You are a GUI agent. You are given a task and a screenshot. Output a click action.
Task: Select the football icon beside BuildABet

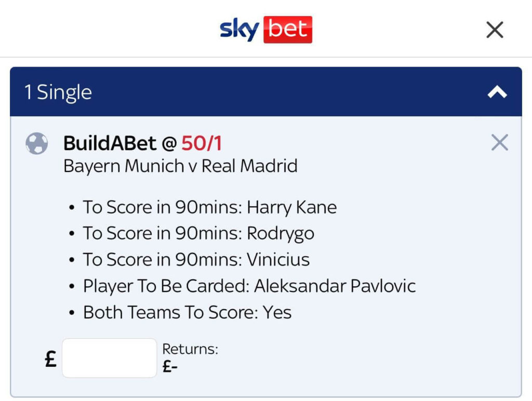[36, 142]
